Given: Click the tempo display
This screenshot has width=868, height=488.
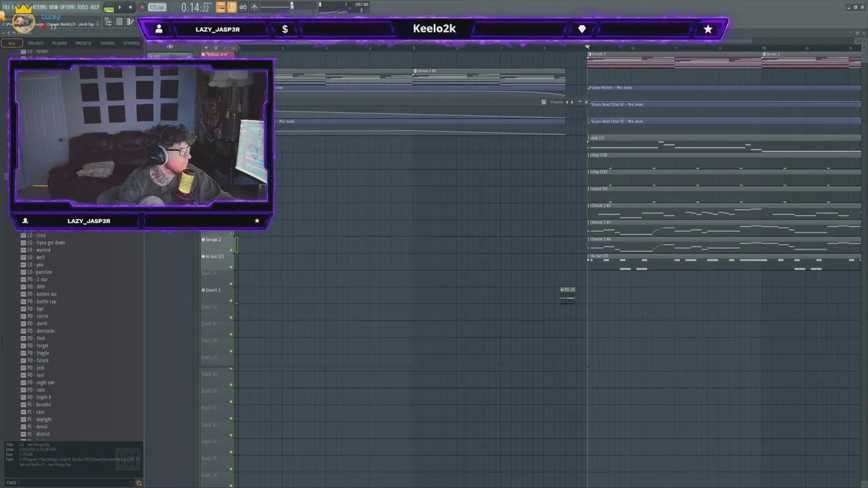Looking at the screenshot, I should pyautogui.click(x=157, y=7).
